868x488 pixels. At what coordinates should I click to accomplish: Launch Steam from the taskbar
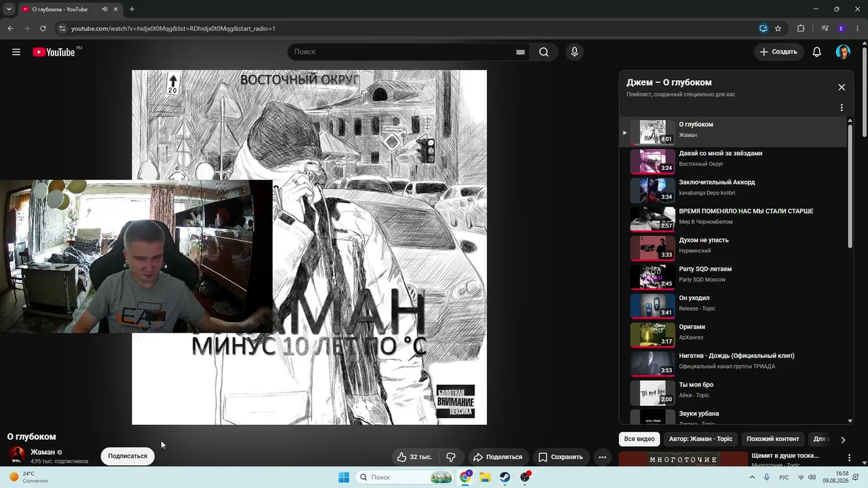pos(505,477)
